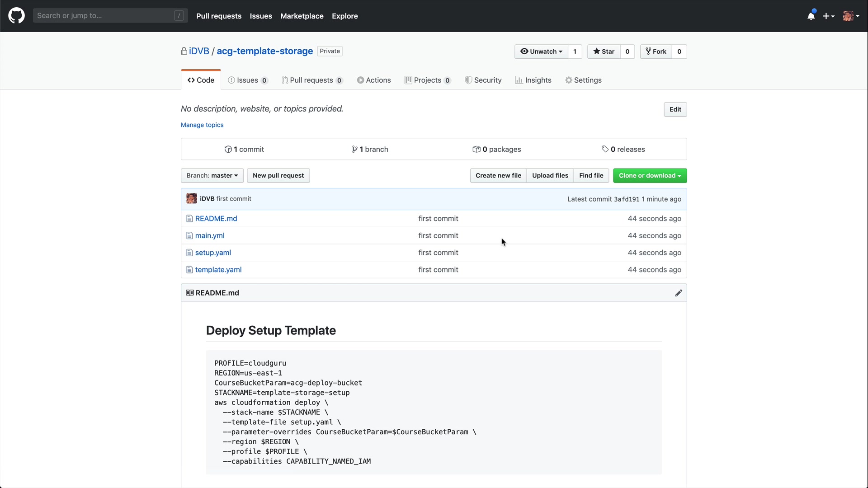The height and width of the screenshot is (488, 868).
Task: Open the Pull requests top navigation link
Action: 219,16
